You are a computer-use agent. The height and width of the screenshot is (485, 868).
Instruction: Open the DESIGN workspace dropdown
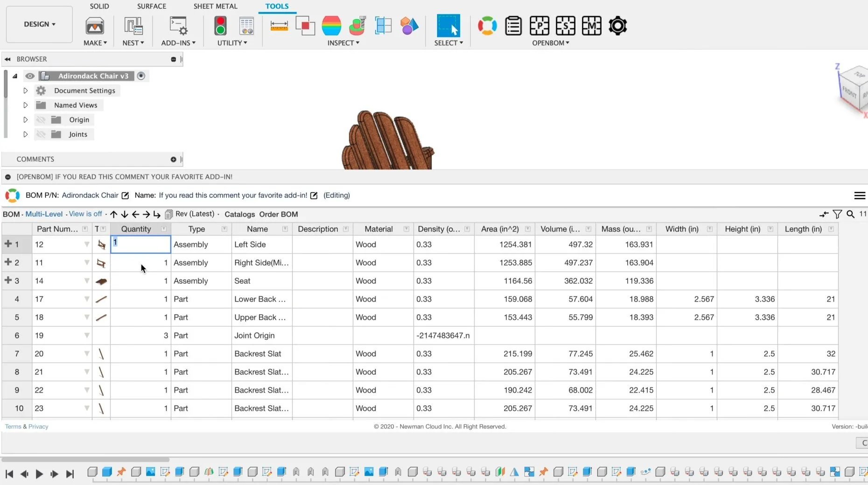(39, 24)
